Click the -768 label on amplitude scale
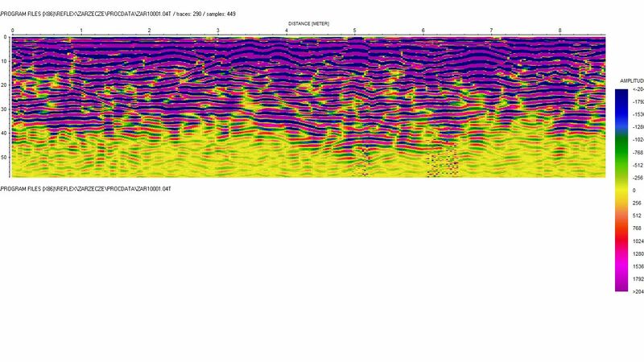Image resolution: width=644 pixels, height=362 pixels. pyautogui.click(x=636, y=152)
